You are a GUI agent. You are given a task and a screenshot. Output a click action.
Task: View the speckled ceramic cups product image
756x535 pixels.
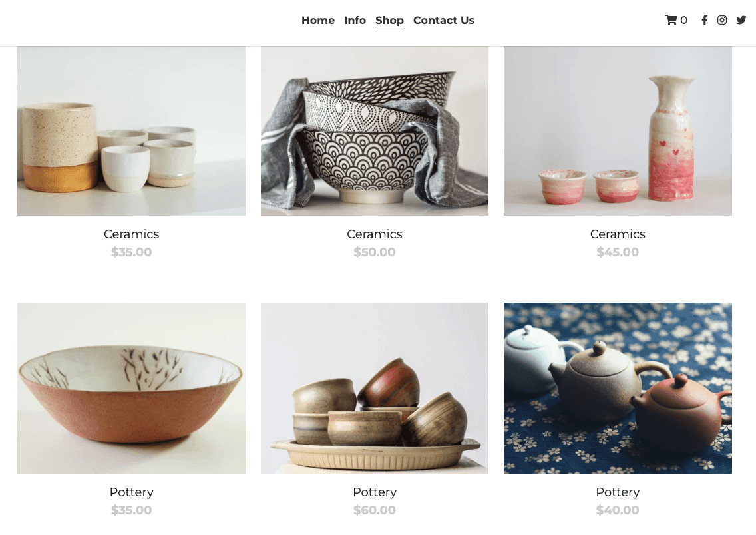[131, 131]
